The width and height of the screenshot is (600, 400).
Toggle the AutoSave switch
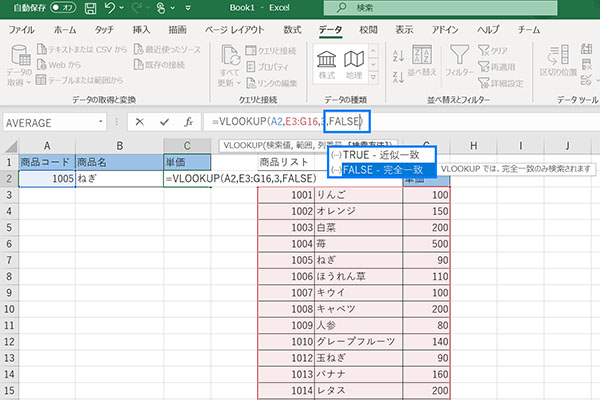[x=61, y=9]
